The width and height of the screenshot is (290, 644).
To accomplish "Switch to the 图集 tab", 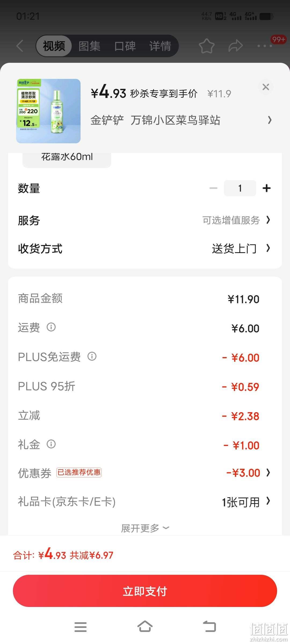I will tap(89, 46).
